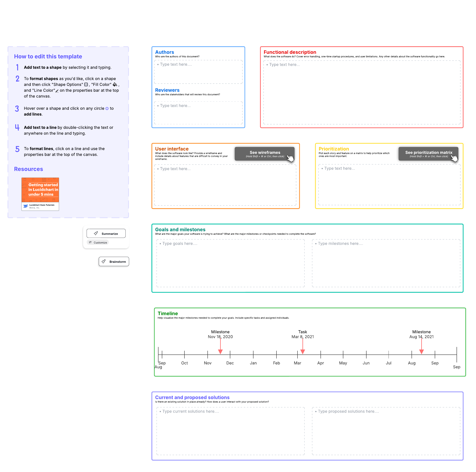The image size is (476, 472).
Task: Click the Reviewers text input box
Action: click(x=198, y=113)
